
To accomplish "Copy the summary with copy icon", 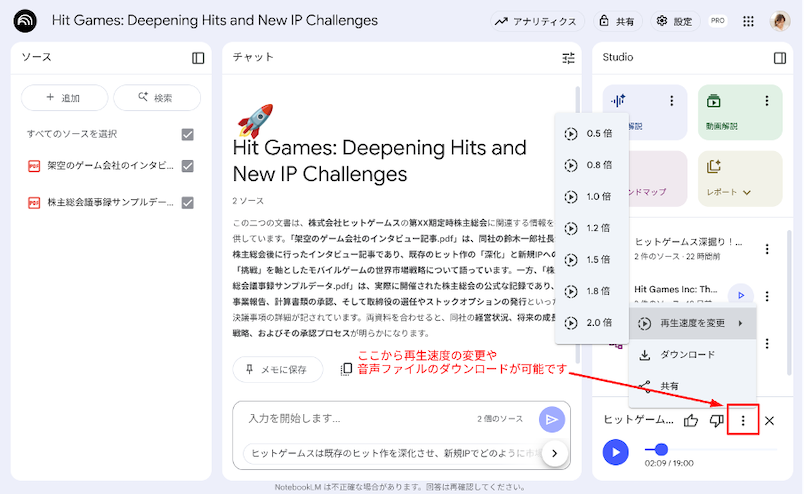I will (x=346, y=369).
